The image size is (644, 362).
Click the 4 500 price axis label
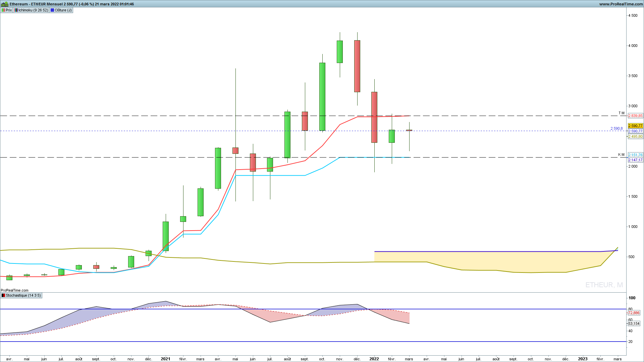click(x=633, y=15)
